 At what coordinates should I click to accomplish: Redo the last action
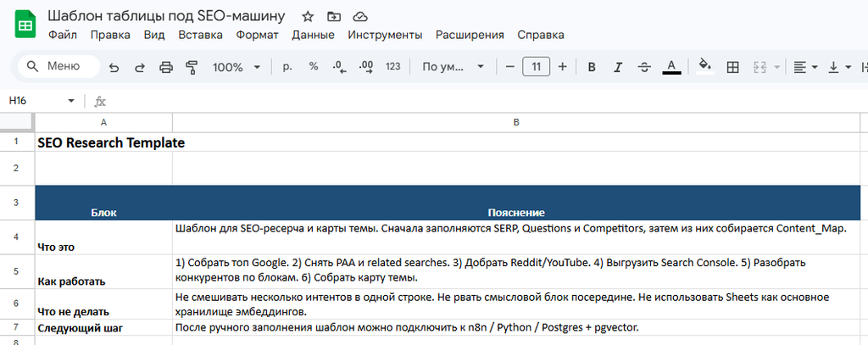tap(140, 68)
